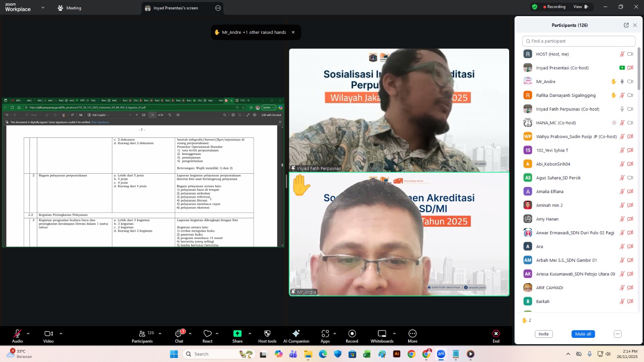Click the Mute all button
The image size is (644, 362).
(x=583, y=334)
